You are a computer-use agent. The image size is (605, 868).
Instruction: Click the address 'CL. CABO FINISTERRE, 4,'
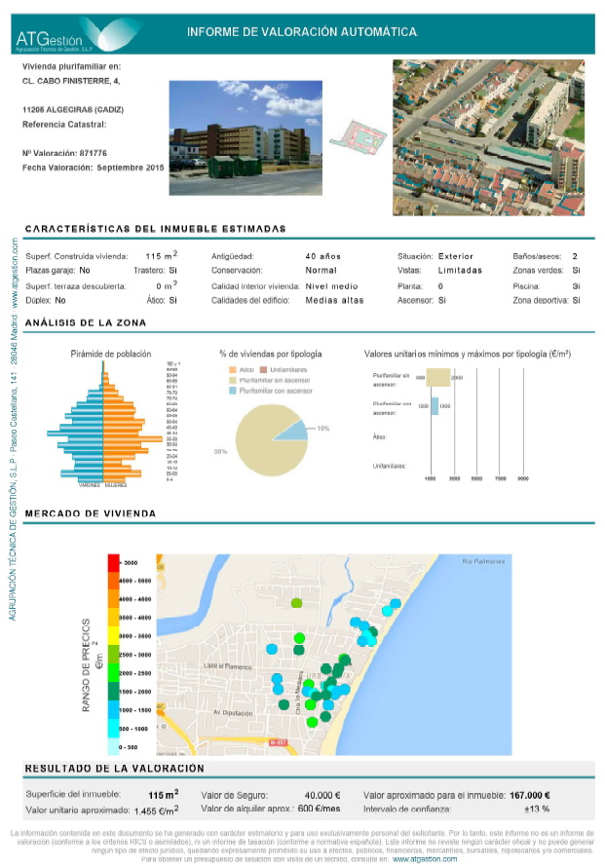(71, 81)
